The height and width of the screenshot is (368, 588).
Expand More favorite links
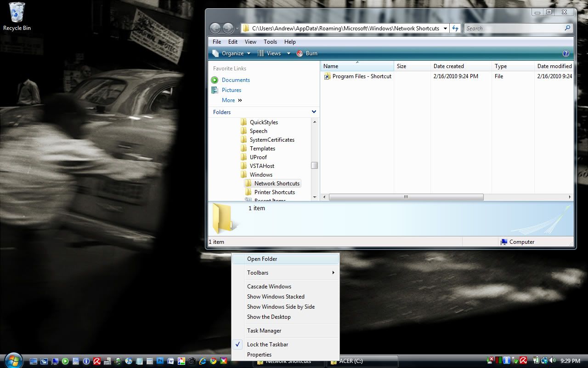pos(232,100)
